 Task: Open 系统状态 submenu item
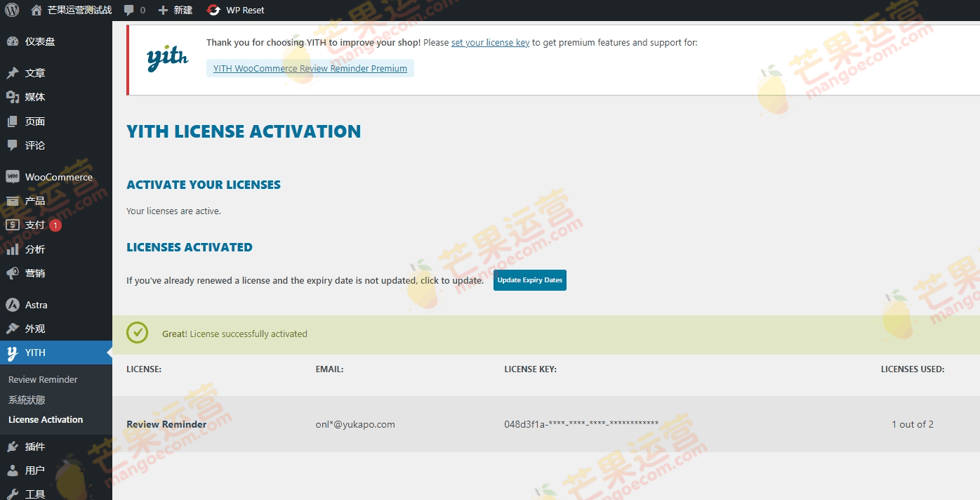coord(27,400)
